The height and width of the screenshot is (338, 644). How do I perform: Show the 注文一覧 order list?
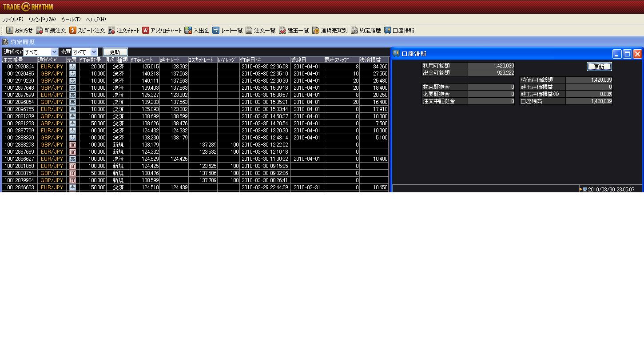(261, 31)
